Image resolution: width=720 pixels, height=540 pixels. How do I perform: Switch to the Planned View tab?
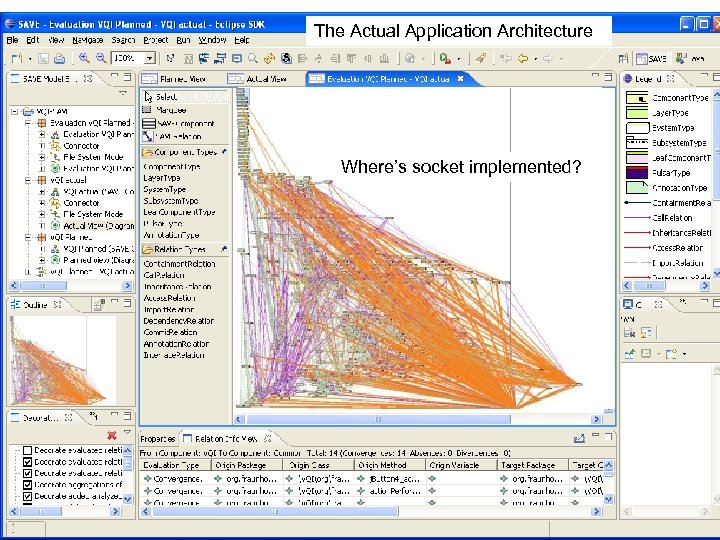pyautogui.click(x=174, y=79)
